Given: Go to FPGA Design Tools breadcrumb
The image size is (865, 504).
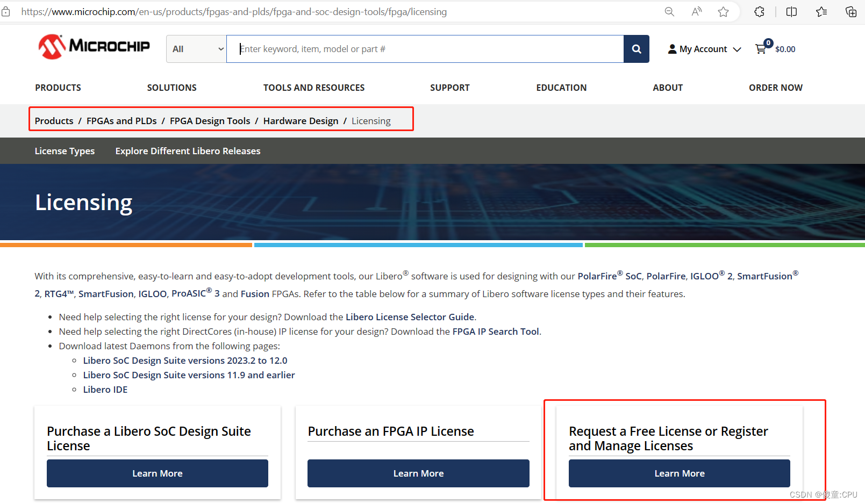Looking at the screenshot, I should pyautogui.click(x=210, y=121).
